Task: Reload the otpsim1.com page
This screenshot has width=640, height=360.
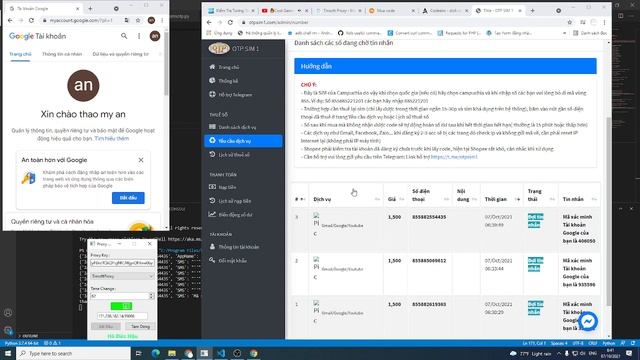Action: point(231,22)
